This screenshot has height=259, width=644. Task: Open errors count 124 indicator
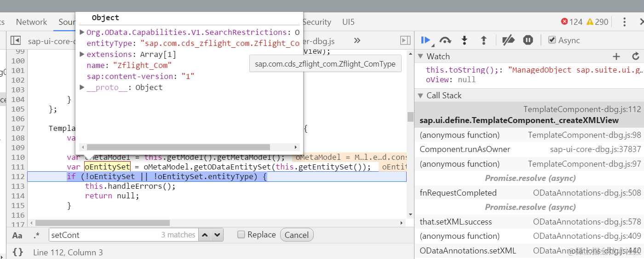pos(572,22)
